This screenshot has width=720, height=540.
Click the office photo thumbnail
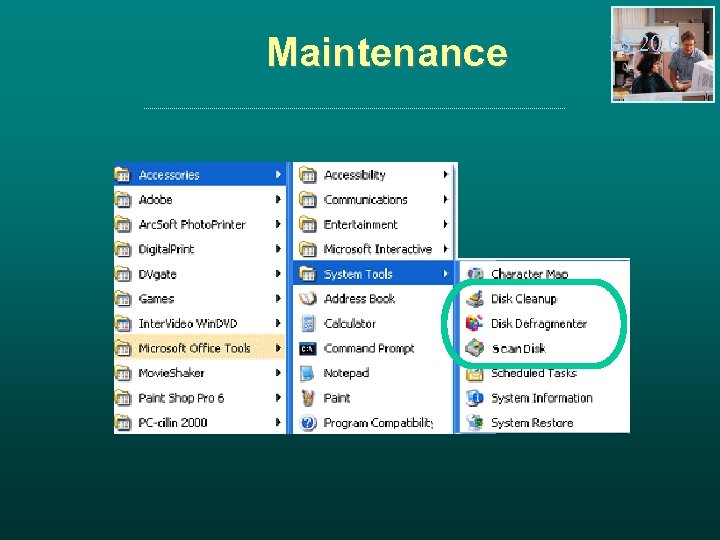(663, 54)
